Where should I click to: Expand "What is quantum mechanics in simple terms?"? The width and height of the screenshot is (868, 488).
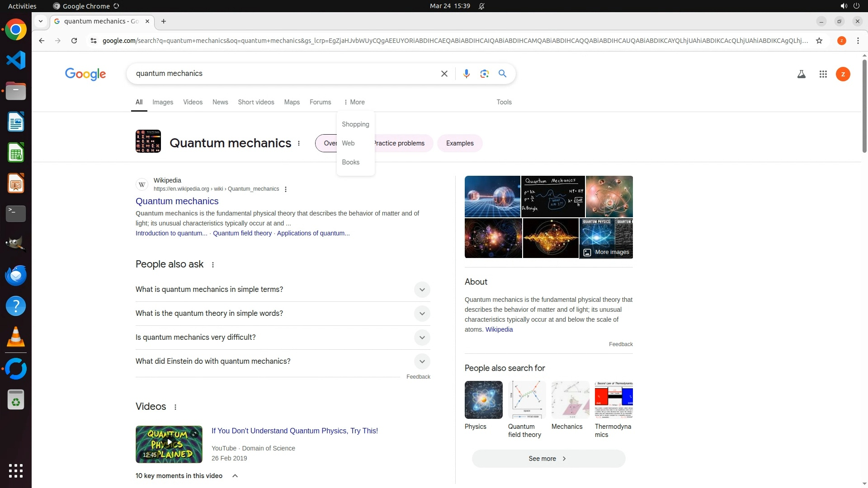point(422,290)
